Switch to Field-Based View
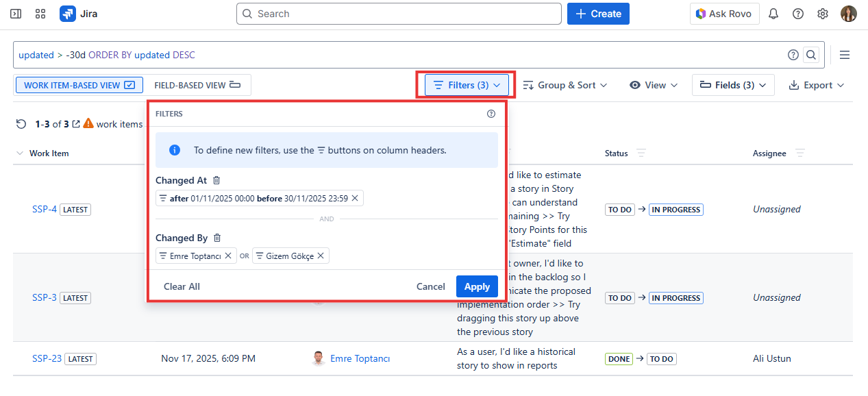 tap(197, 85)
